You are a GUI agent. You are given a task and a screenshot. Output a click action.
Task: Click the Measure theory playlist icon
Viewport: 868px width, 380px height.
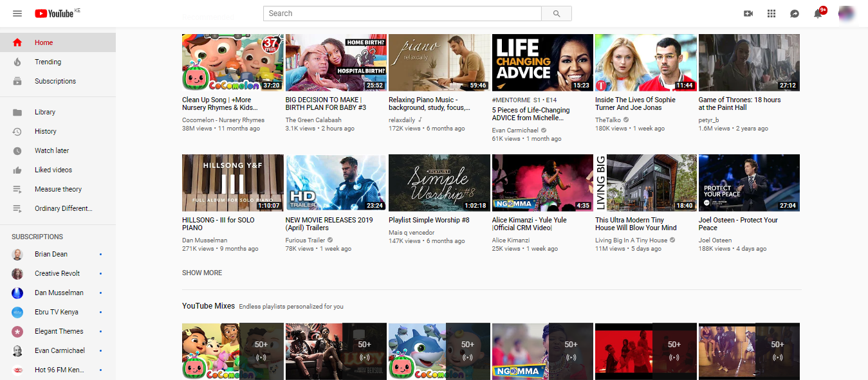17,189
